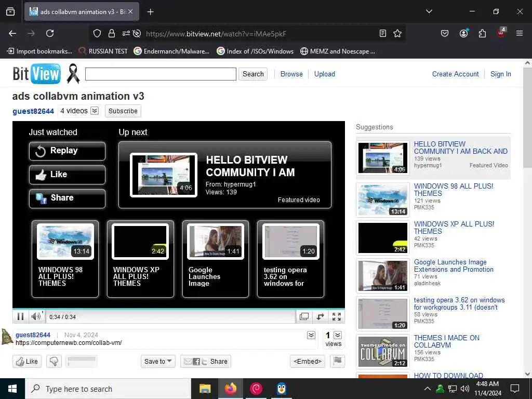
Task: Open the Upload menu link
Action: (x=324, y=74)
